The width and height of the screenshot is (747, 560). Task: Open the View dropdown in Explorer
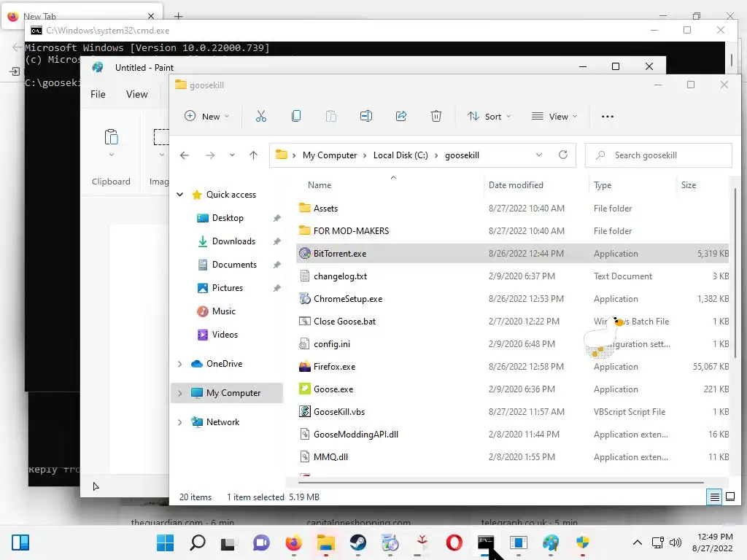tap(554, 117)
